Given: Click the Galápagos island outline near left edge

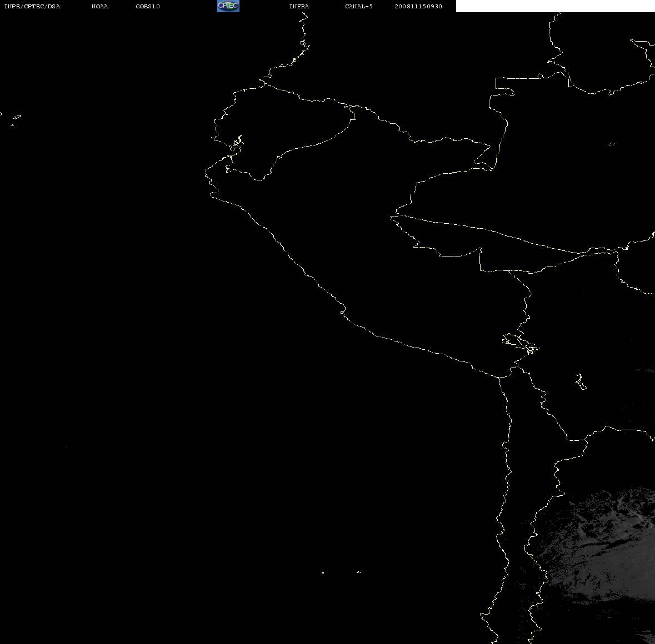Looking at the screenshot, I should [x=17, y=117].
